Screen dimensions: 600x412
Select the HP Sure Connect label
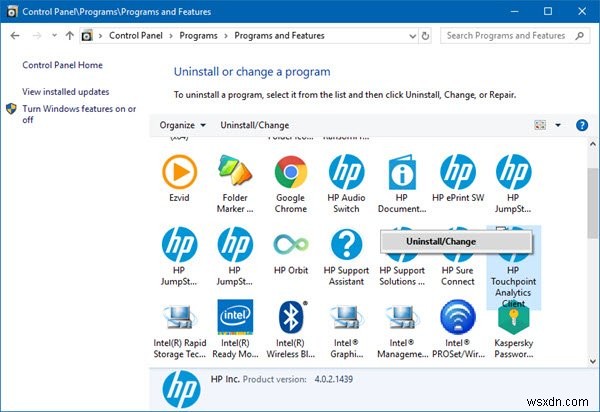[x=458, y=276]
